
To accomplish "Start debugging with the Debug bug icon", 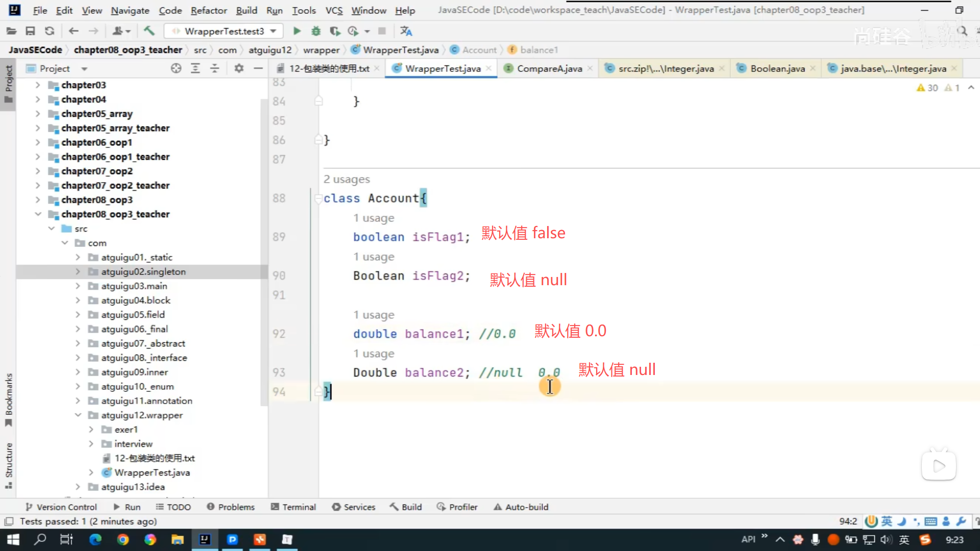I will (x=316, y=31).
